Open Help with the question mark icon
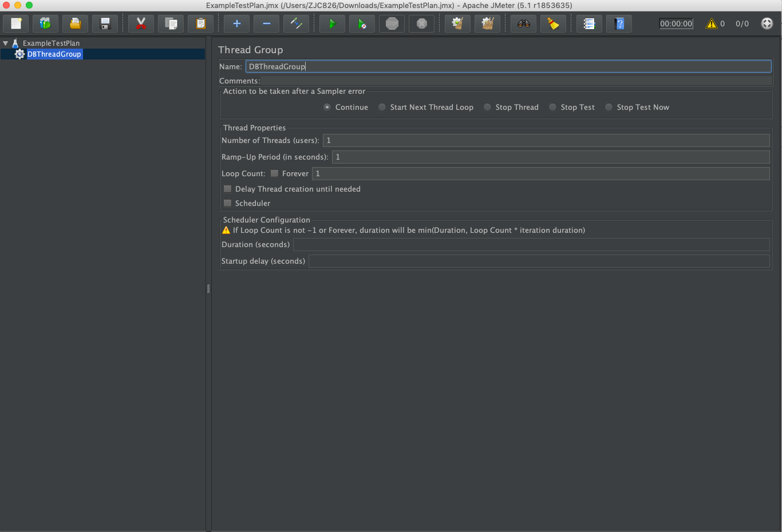 tap(619, 23)
